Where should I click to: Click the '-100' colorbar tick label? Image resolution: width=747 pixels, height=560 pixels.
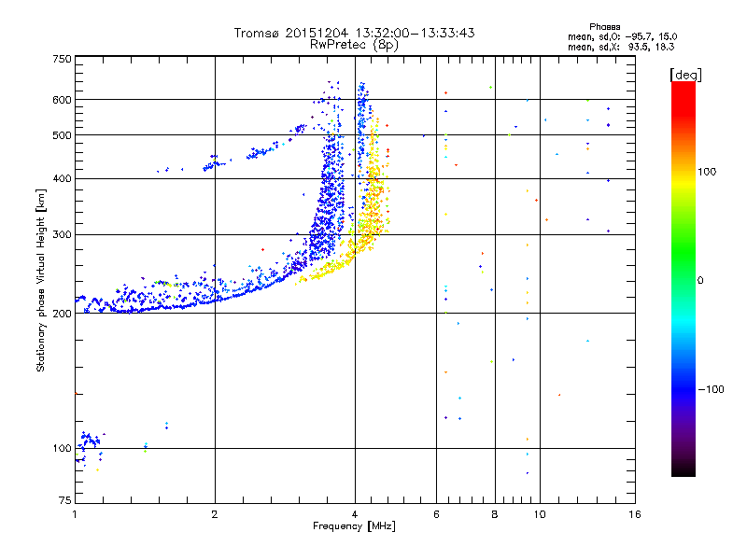coord(711,389)
